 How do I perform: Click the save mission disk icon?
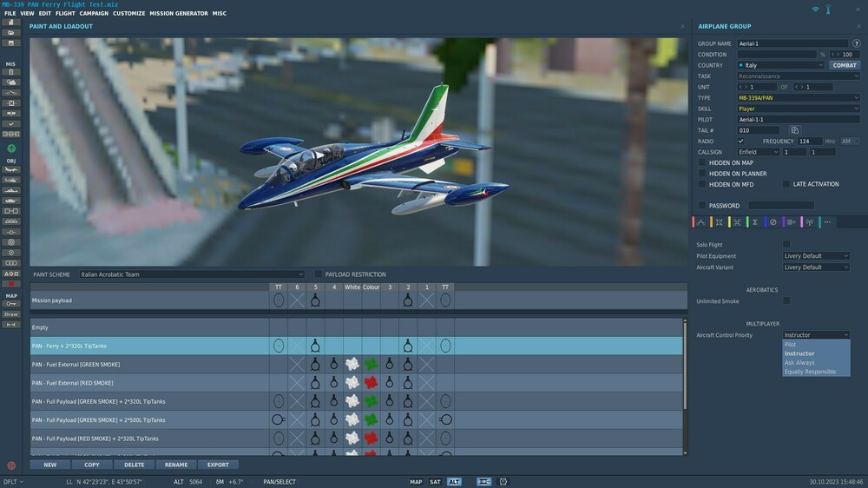coord(11,43)
